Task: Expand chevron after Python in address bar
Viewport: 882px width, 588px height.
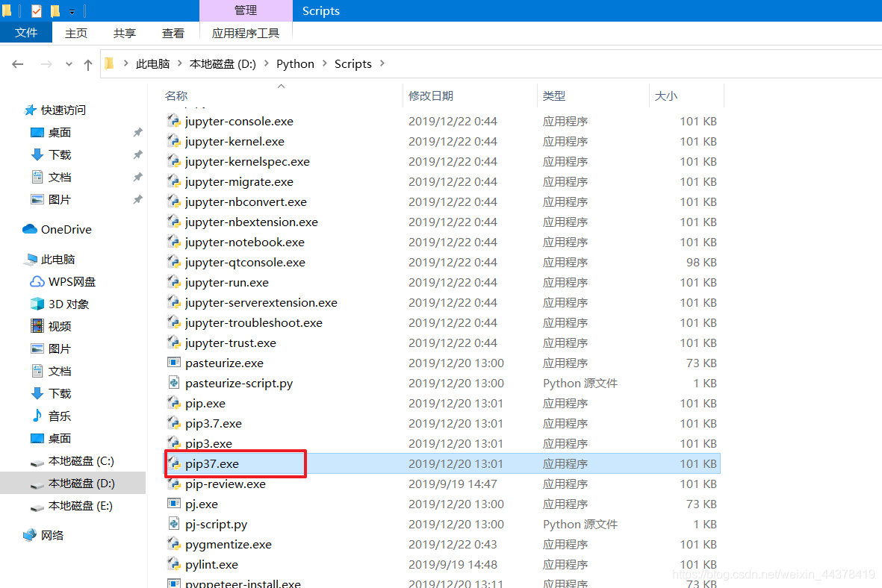Action: pos(325,63)
